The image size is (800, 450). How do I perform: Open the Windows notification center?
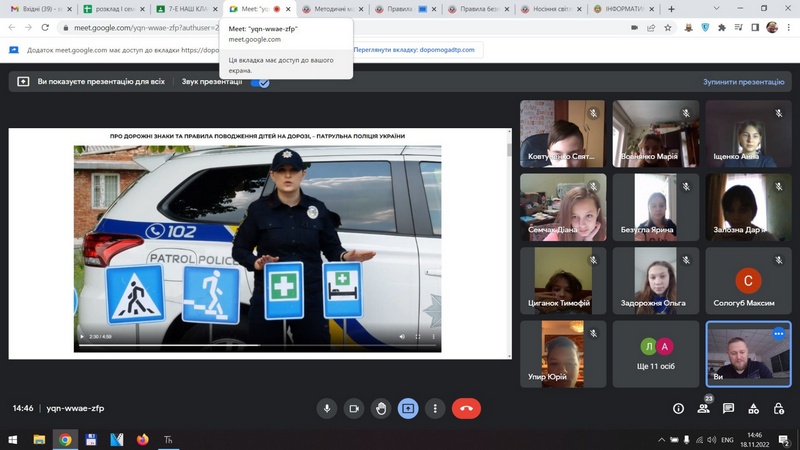[783, 440]
